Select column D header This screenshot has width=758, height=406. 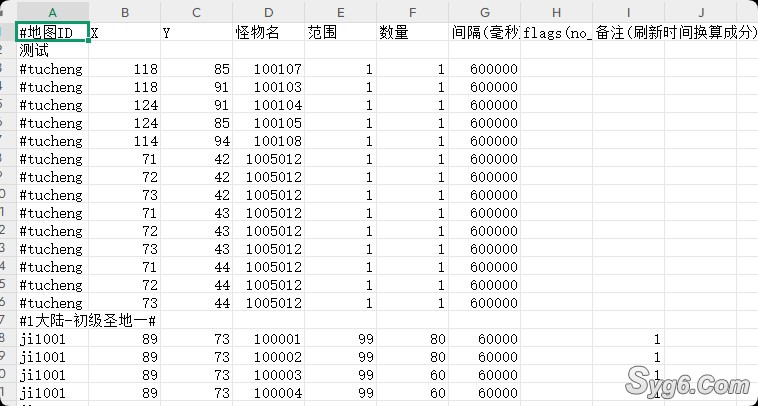(268, 12)
